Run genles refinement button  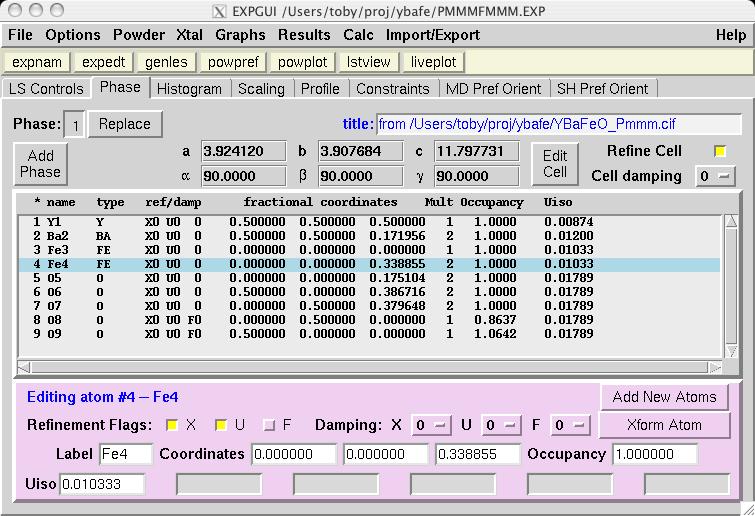point(166,62)
